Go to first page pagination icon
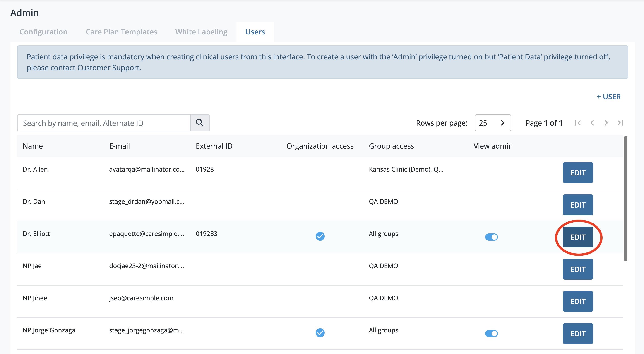Image resolution: width=644 pixels, height=354 pixels. click(577, 123)
